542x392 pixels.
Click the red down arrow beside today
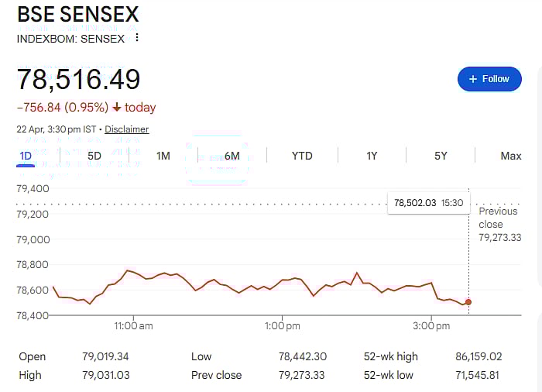(x=117, y=108)
